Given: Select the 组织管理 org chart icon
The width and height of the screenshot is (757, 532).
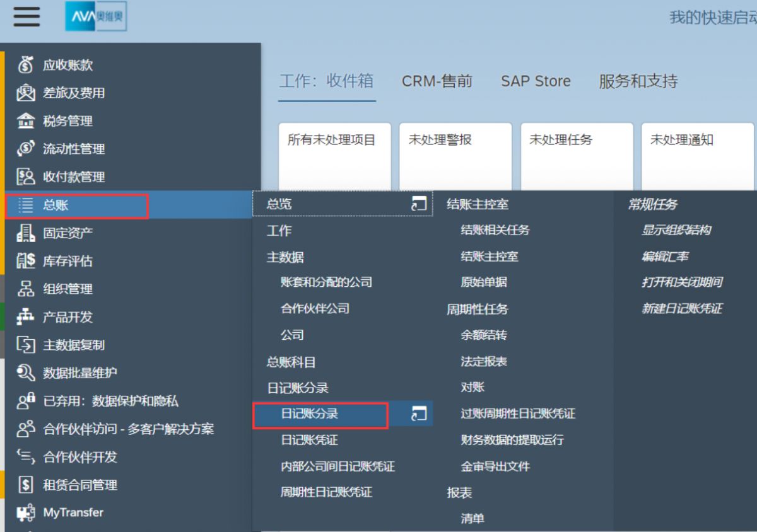Looking at the screenshot, I should 26,289.
